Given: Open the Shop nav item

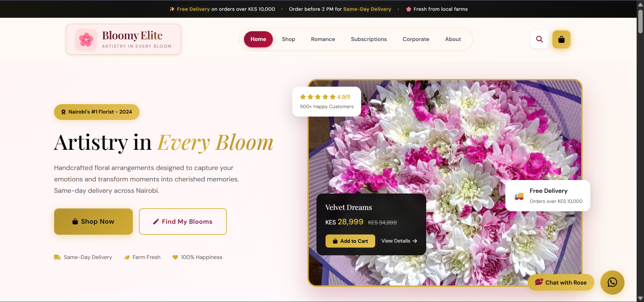Looking at the screenshot, I should (x=288, y=39).
